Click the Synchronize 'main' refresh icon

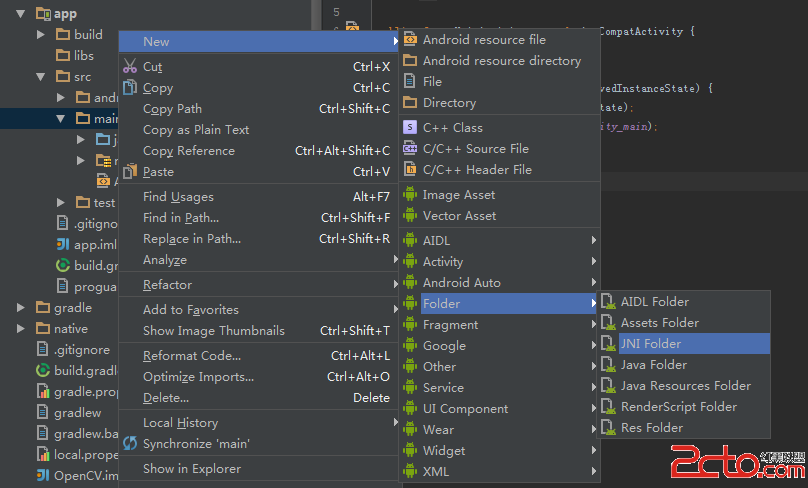coord(130,443)
